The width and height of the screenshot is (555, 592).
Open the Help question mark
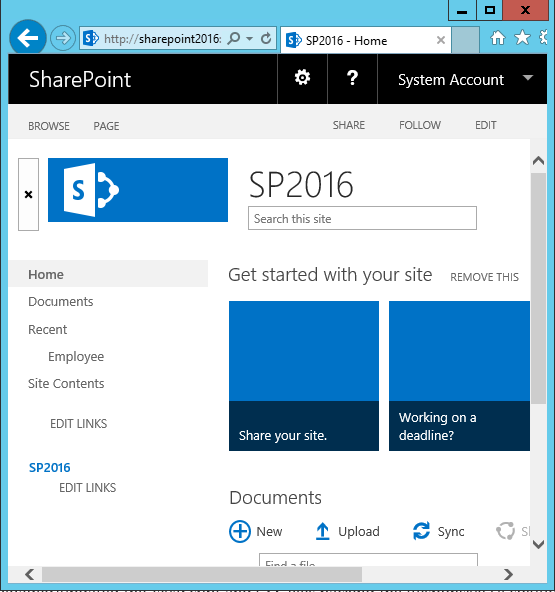point(352,78)
